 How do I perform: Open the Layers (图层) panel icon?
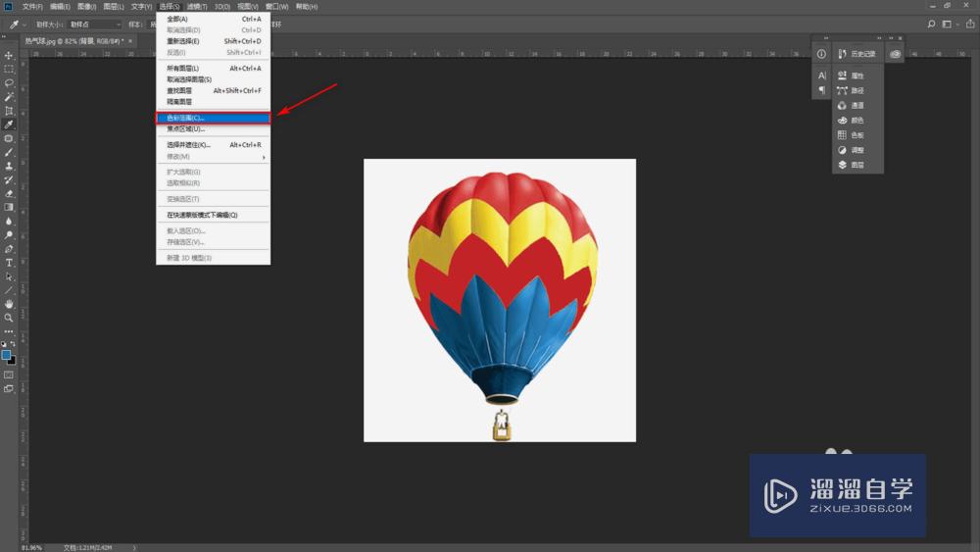click(x=851, y=165)
